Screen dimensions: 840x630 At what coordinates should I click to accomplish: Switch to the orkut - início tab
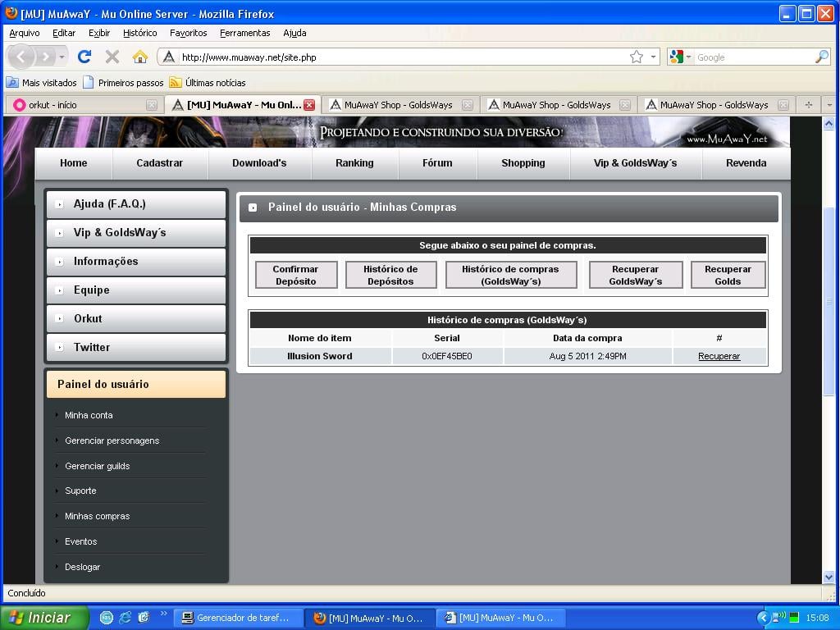[x=64, y=105]
